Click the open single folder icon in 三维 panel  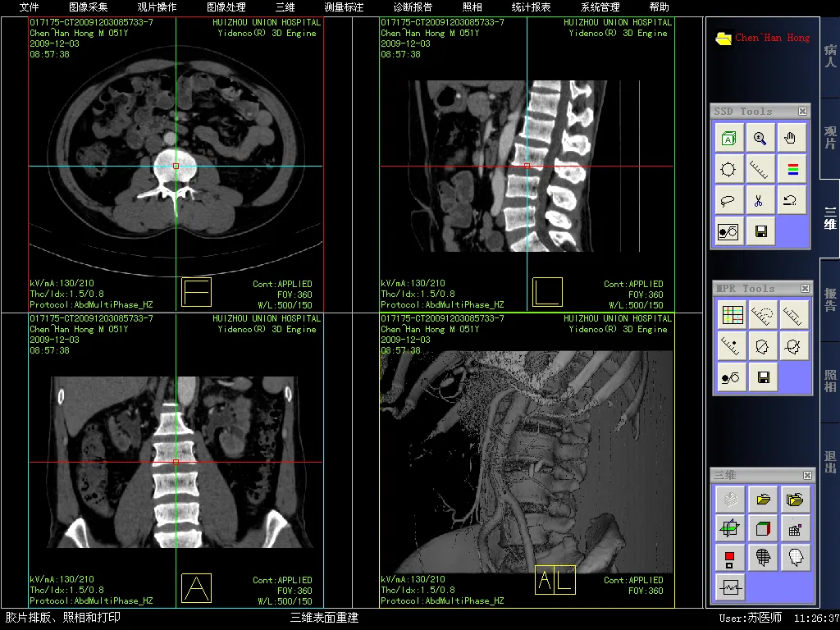click(x=764, y=500)
